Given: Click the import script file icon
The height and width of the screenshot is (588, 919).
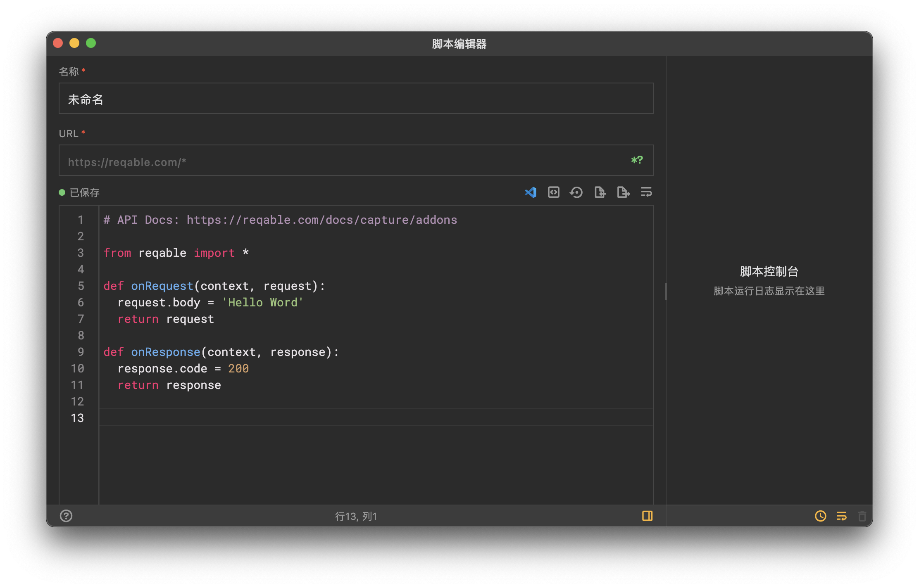Looking at the screenshot, I should tap(600, 192).
